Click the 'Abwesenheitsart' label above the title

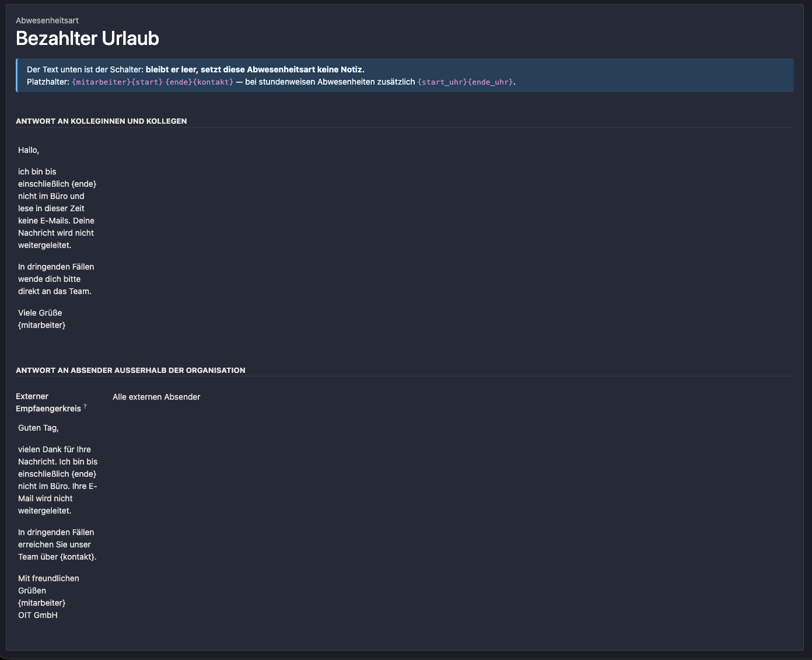click(x=47, y=20)
